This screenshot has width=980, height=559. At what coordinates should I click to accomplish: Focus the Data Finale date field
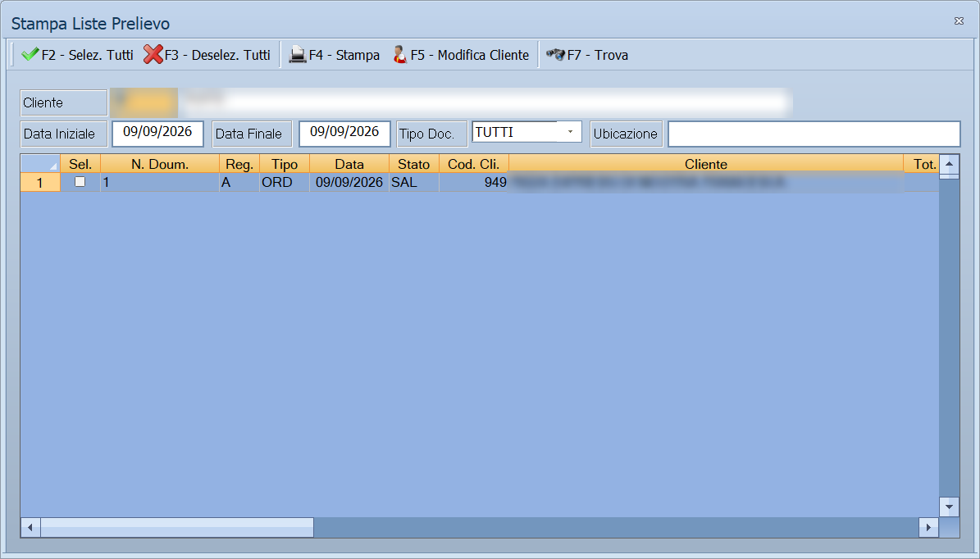(x=344, y=134)
